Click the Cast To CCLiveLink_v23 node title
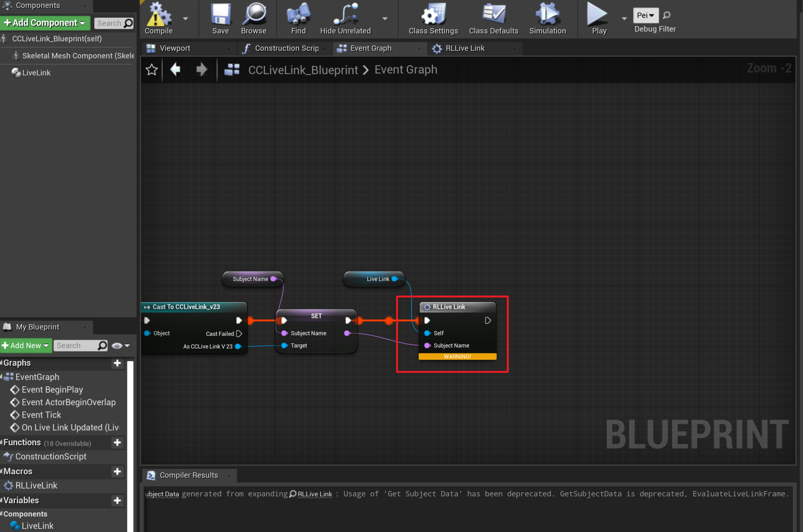Viewport: 803px width, 532px height. pos(186,307)
